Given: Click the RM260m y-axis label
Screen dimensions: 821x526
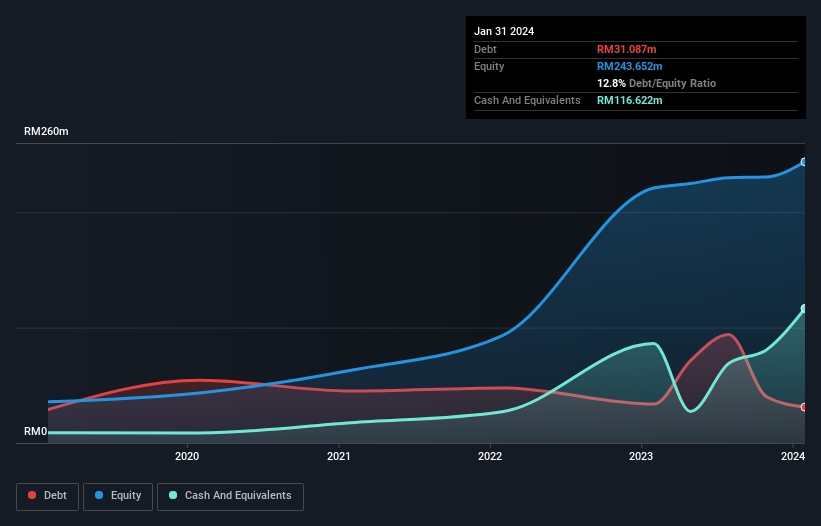Looking at the screenshot, I should [46, 131].
